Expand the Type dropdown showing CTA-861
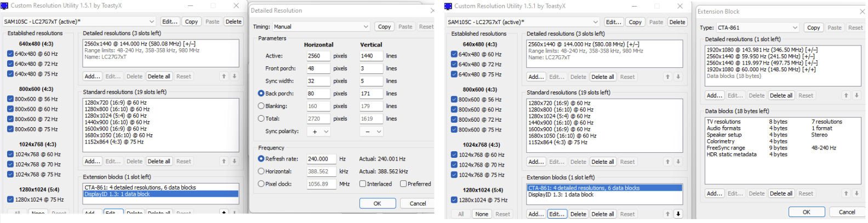 click(758, 27)
